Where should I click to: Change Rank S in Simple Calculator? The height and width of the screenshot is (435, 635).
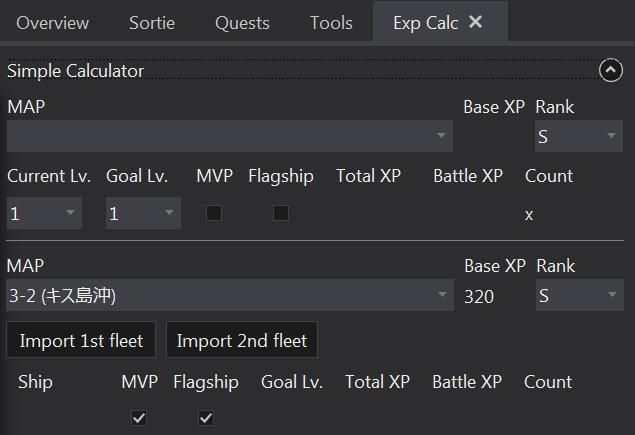579,136
